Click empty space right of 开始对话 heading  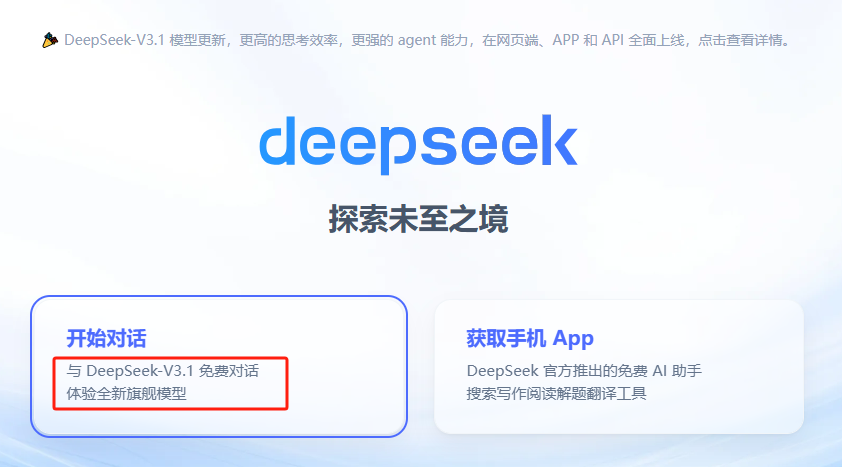coord(268,339)
